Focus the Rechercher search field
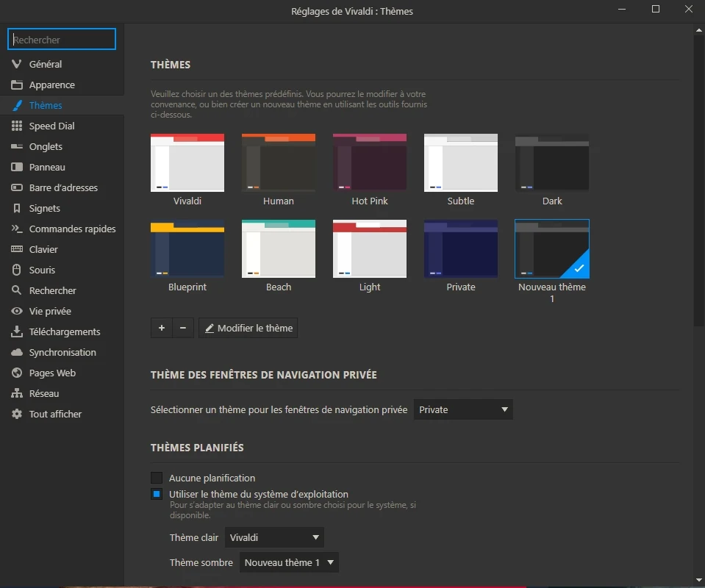 [x=62, y=39]
